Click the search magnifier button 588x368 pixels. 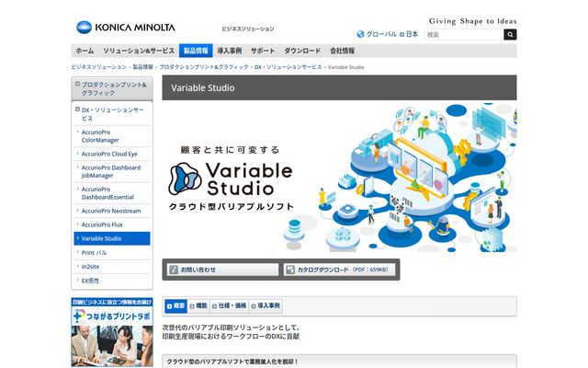tap(510, 35)
